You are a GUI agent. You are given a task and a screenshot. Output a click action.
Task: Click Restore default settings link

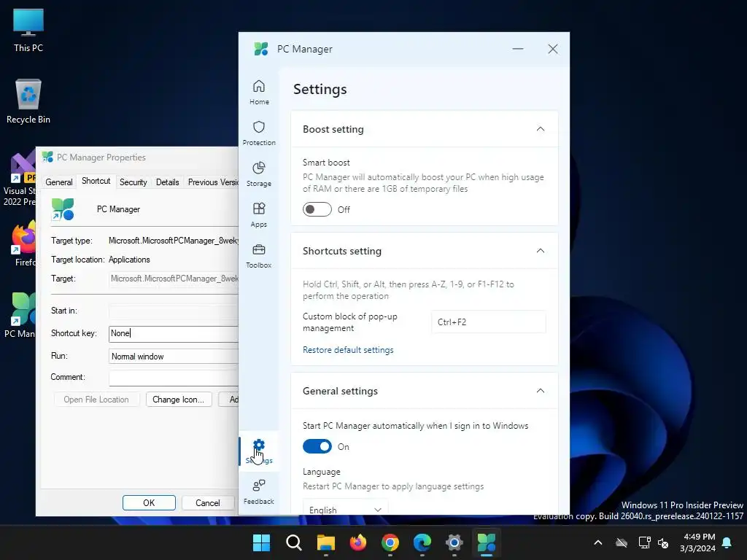[x=348, y=350]
